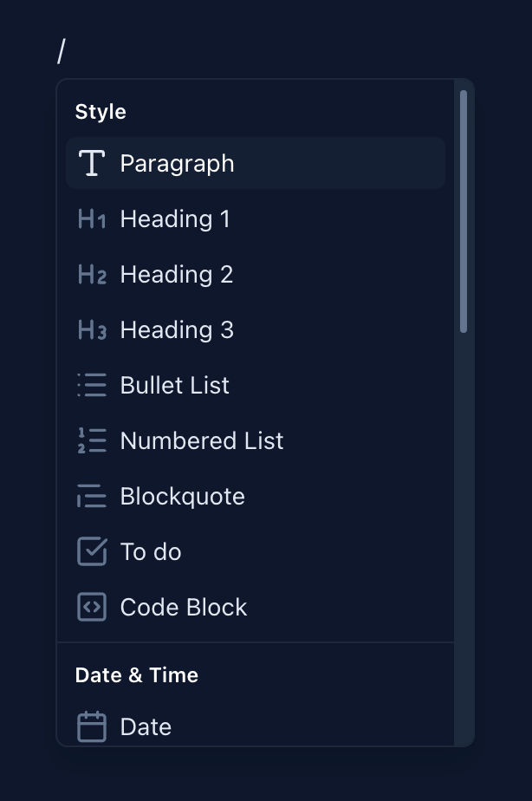Screen dimensions: 532x801
Task: Click the H1 heading icon
Action: (x=92, y=218)
